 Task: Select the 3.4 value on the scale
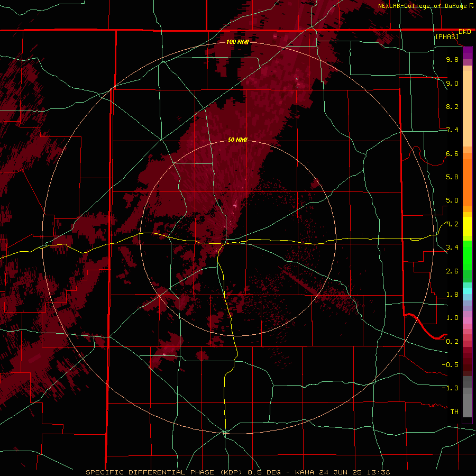click(x=452, y=248)
